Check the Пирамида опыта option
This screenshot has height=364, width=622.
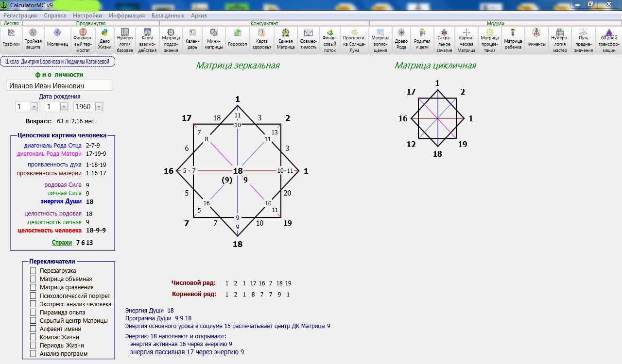33,312
